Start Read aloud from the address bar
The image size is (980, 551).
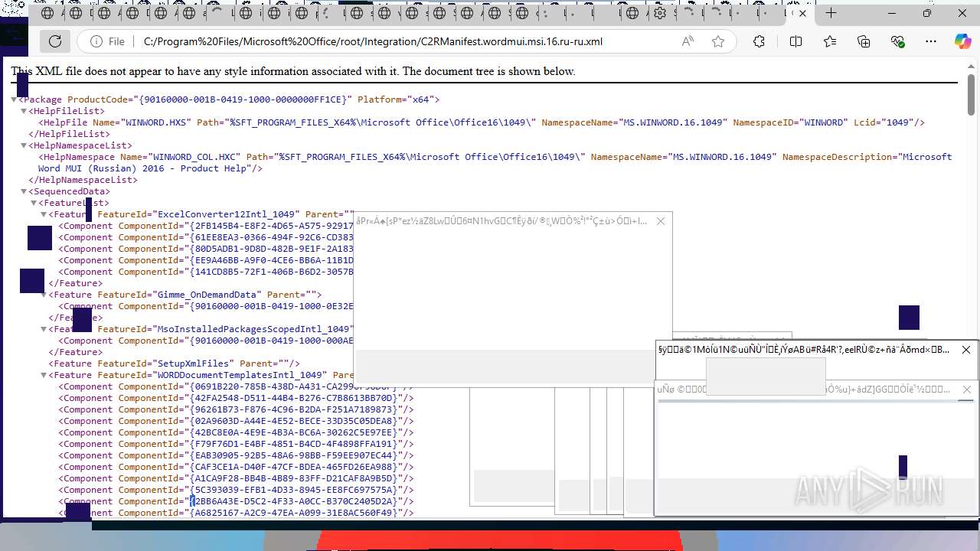click(x=688, y=41)
